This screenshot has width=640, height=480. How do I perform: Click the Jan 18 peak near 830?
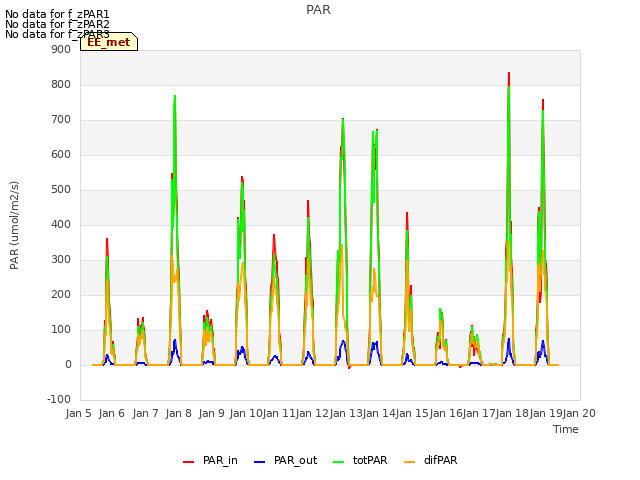(x=509, y=73)
